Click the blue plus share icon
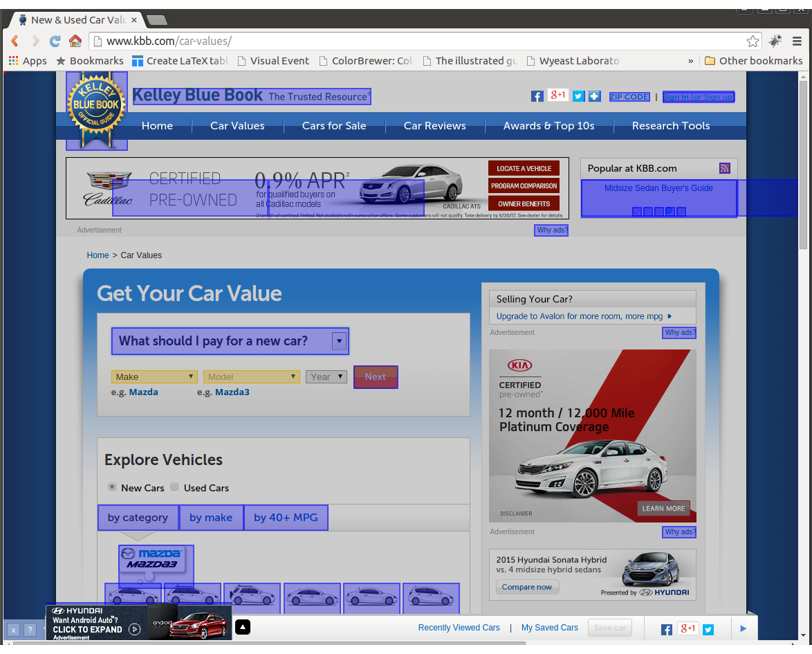 pyautogui.click(x=595, y=96)
